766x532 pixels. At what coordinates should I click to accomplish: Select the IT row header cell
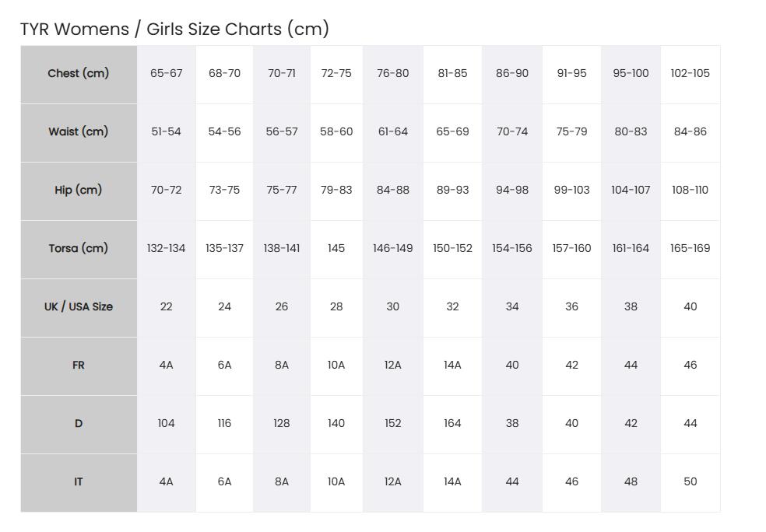pyautogui.click(x=79, y=483)
